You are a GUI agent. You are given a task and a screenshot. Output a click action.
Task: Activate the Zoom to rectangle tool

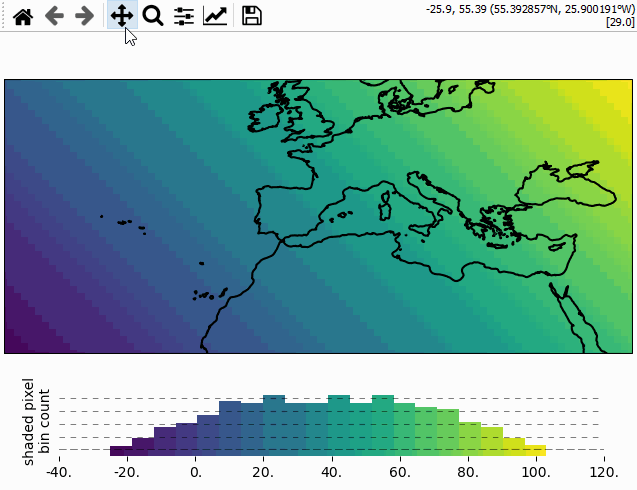153,16
